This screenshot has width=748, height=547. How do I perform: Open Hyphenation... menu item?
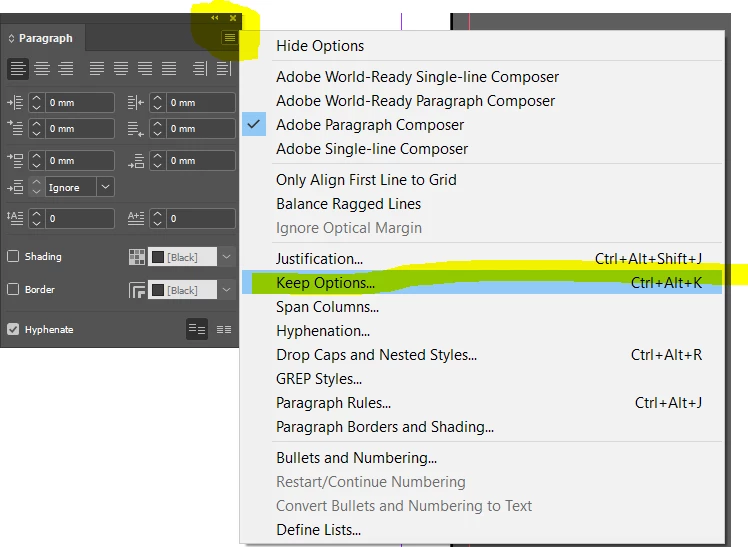coord(323,331)
